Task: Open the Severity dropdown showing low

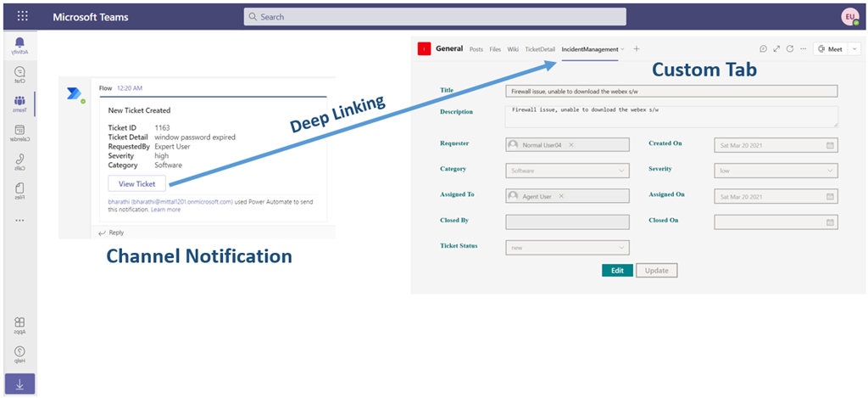Action: tap(776, 171)
